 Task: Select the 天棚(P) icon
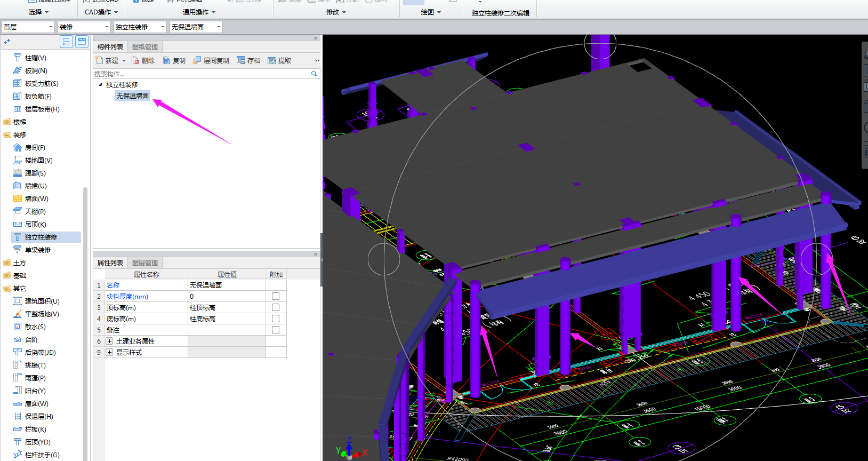coord(18,211)
